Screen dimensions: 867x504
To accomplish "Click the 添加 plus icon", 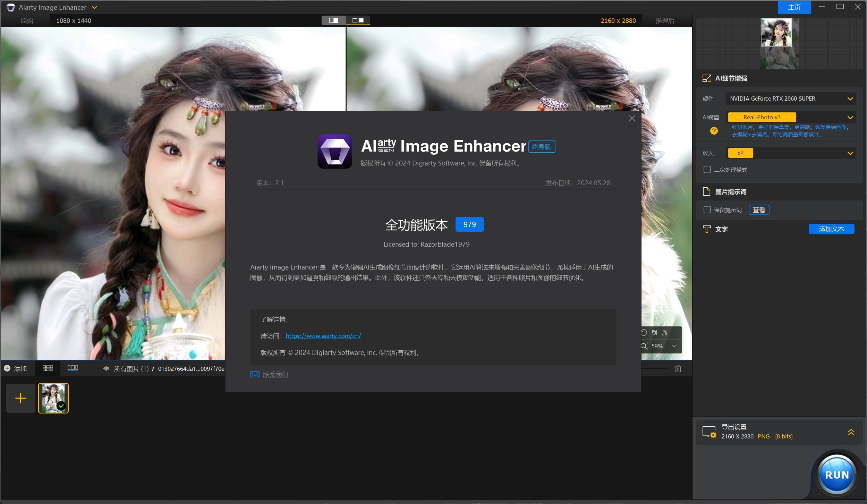I will click(x=7, y=368).
